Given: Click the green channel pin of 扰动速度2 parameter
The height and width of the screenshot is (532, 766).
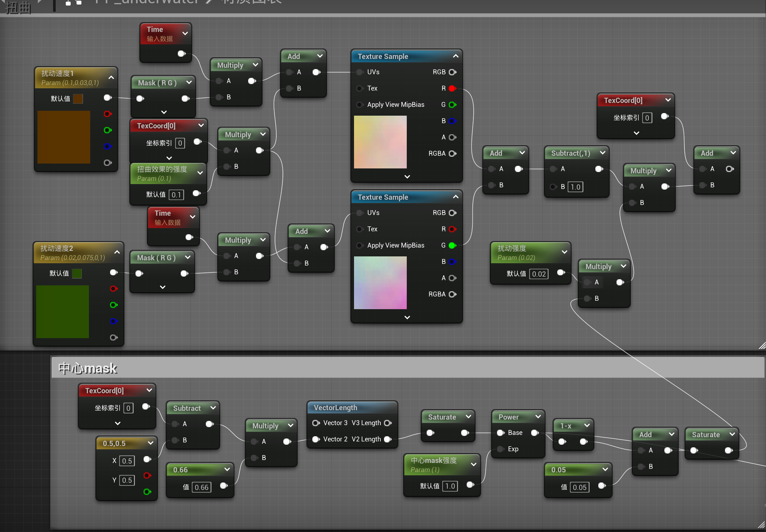Looking at the screenshot, I should [x=114, y=305].
